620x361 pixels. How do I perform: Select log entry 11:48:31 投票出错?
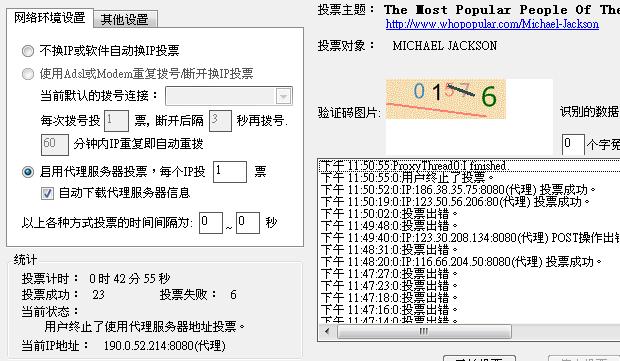(x=469, y=250)
